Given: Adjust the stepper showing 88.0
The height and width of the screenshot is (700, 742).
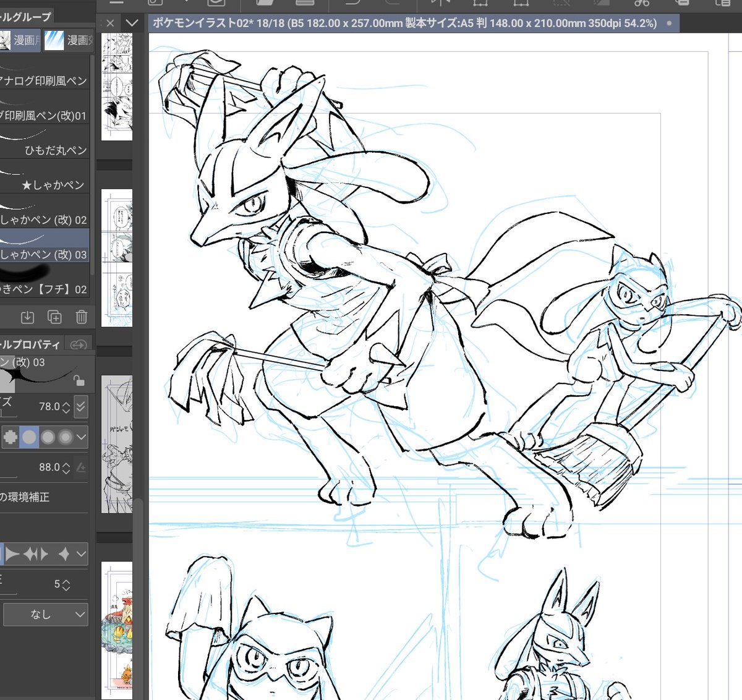Looking at the screenshot, I should (x=66, y=467).
